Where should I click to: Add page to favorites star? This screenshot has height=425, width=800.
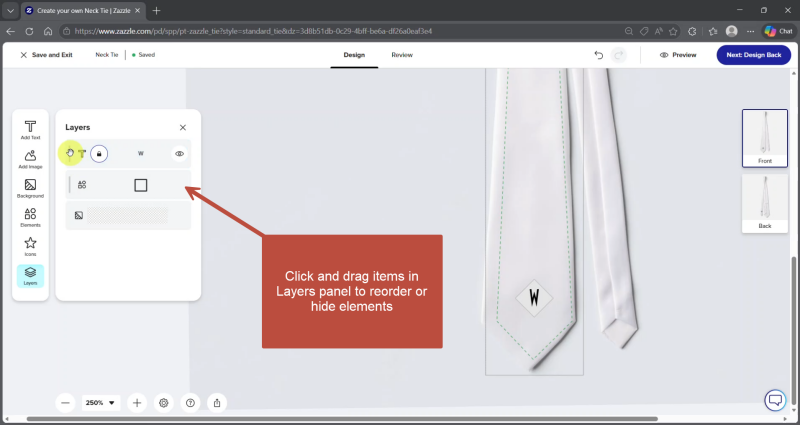(x=673, y=31)
